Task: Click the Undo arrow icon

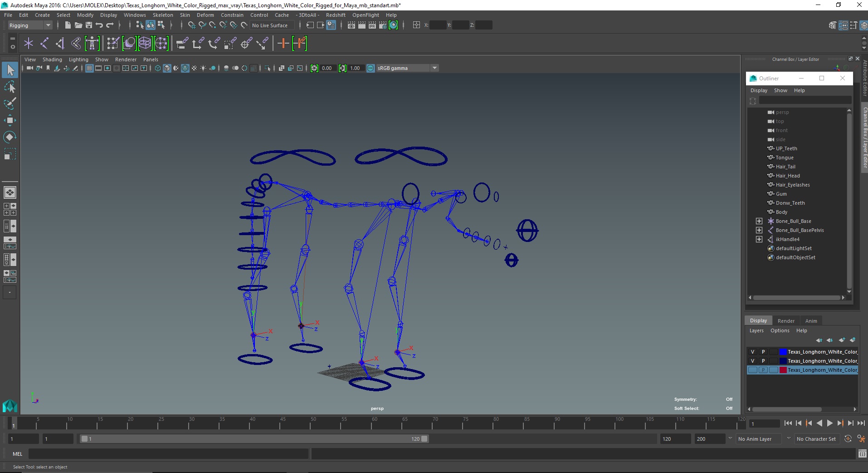Action: tap(99, 25)
